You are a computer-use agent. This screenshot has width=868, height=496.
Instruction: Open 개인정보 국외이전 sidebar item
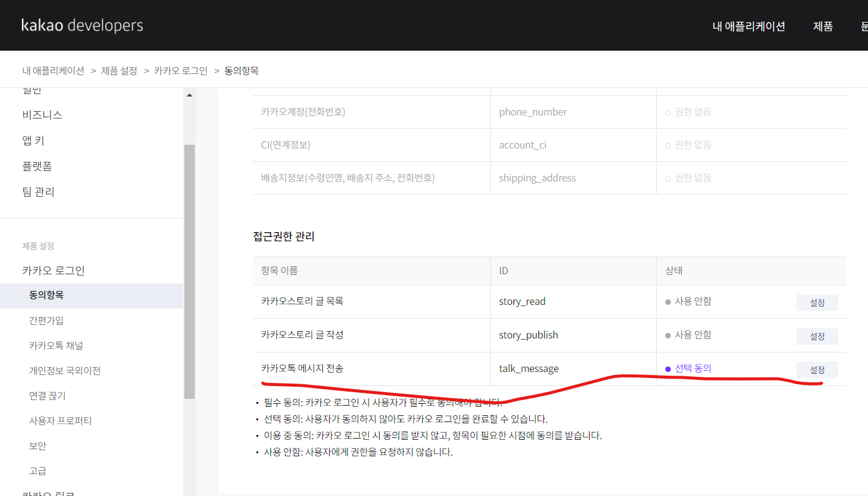coord(65,371)
